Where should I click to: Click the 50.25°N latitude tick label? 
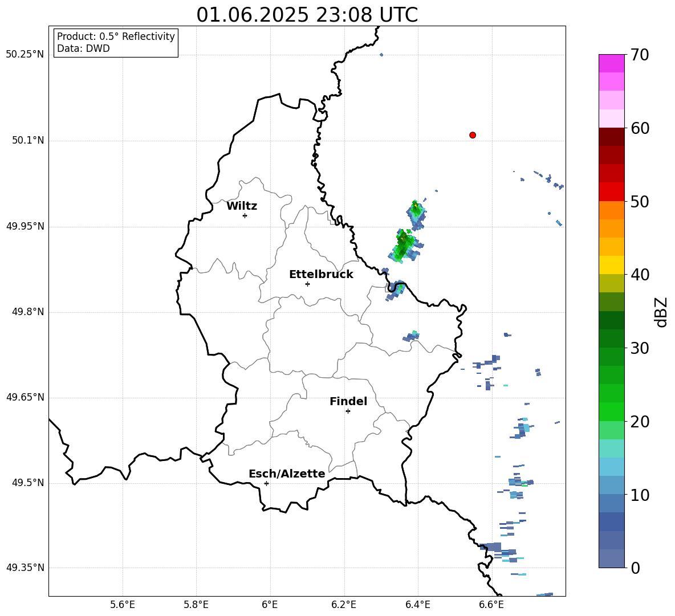point(25,55)
